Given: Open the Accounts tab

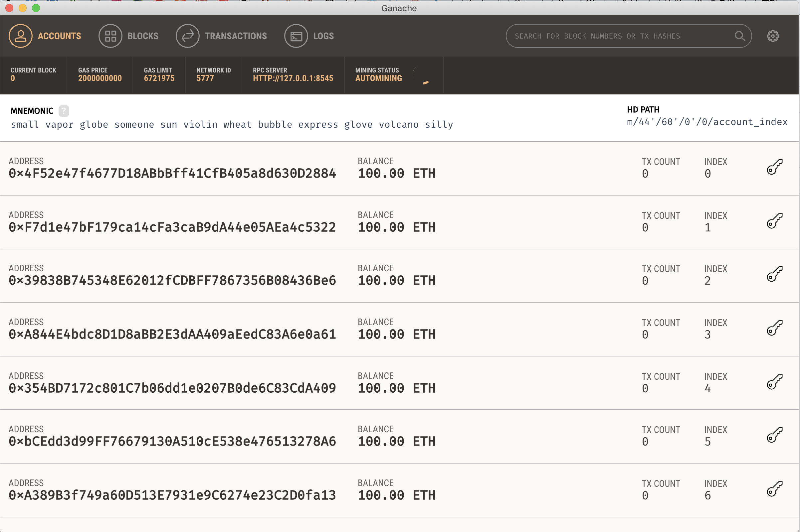Looking at the screenshot, I should tap(45, 36).
